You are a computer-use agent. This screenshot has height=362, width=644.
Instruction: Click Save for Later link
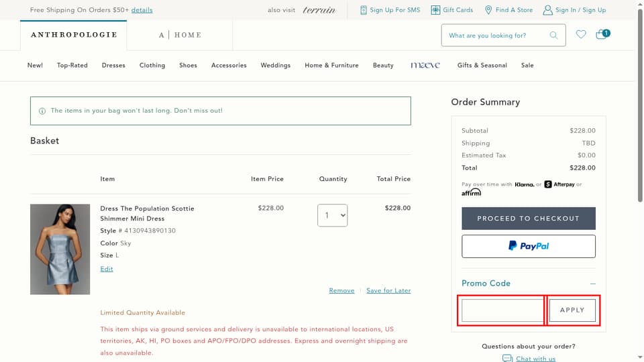point(388,290)
